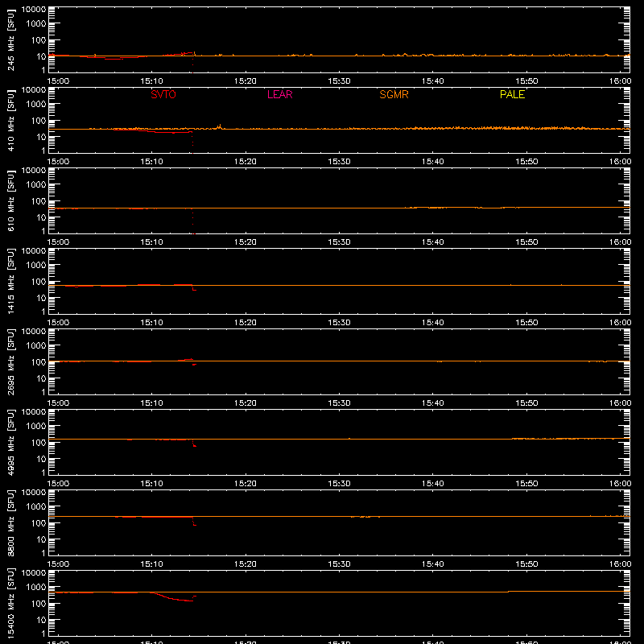Viewport: 644px width, 644px height.
Task: Click 15:30 under the 8800 MHz panel
Action: [x=339, y=564]
